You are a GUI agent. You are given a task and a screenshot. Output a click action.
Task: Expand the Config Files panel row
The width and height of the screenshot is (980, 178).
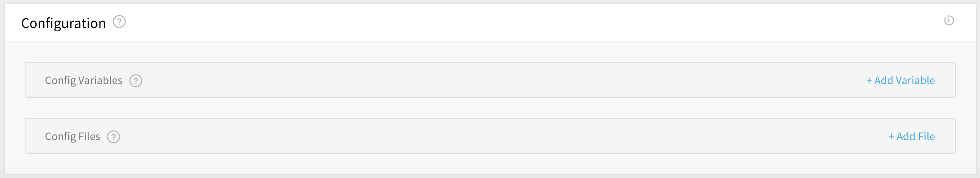point(490,136)
